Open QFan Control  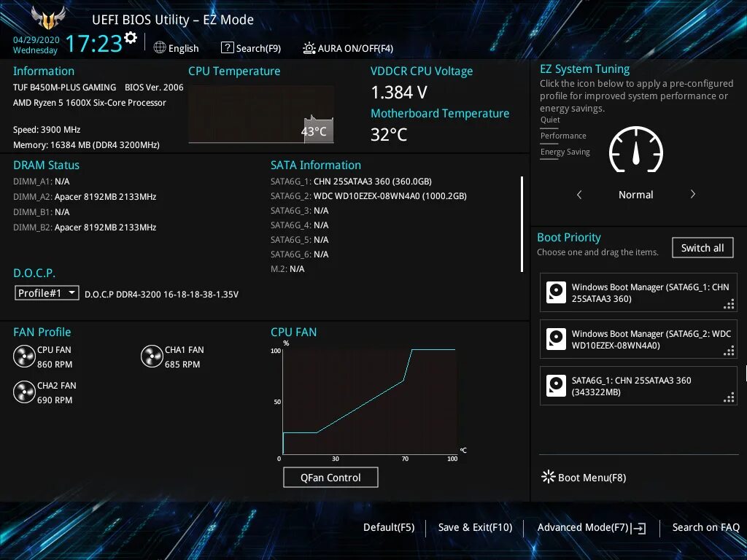click(330, 477)
